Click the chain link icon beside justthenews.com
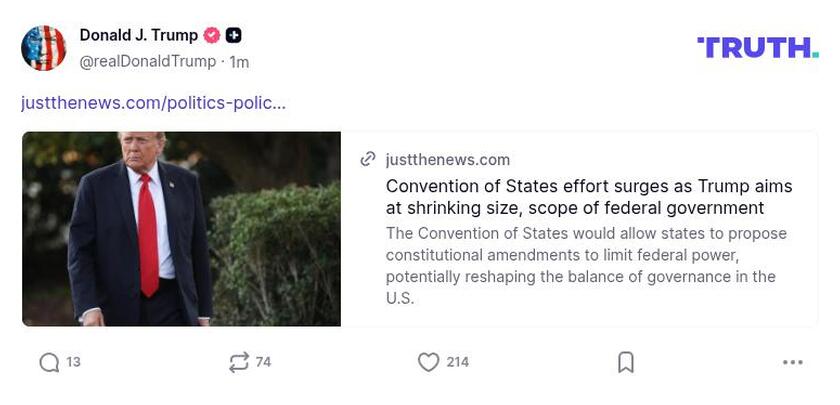Image resolution: width=840 pixels, height=405 pixels. point(368,159)
